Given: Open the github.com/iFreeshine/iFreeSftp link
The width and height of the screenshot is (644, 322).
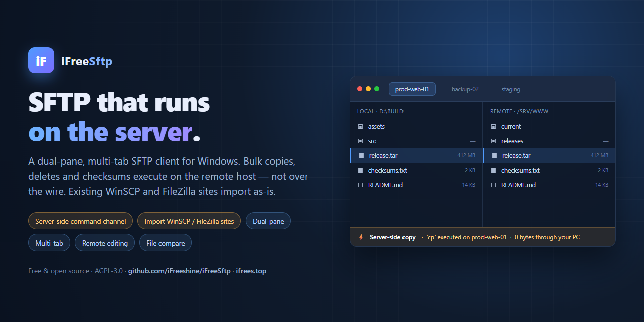Looking at the screenshot, I should [x=180, y=271].
